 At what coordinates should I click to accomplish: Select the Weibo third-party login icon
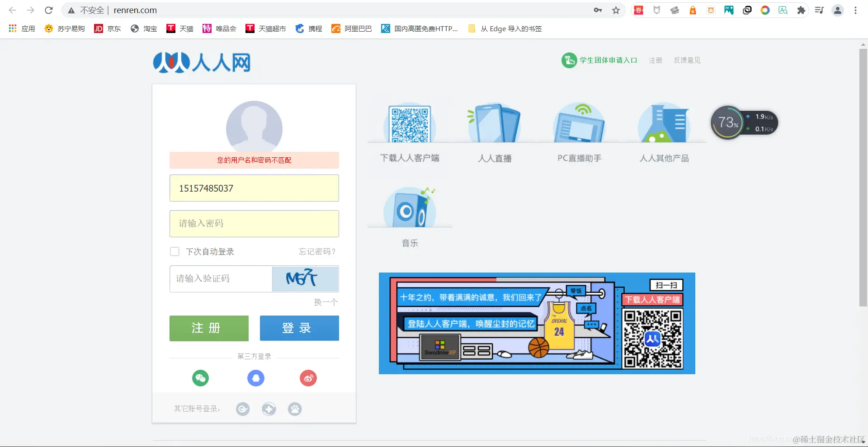pos(308,378)
